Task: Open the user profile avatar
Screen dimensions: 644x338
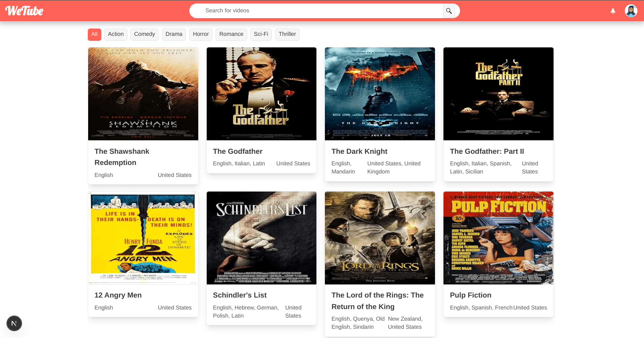Action: (x=631, y=11)
